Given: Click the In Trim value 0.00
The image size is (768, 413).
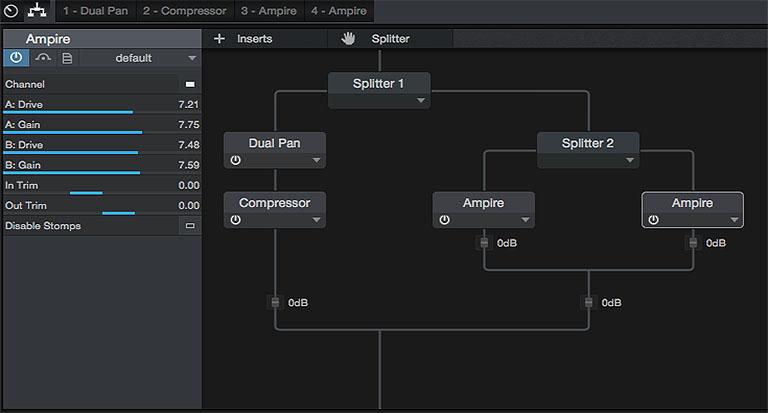Looking at the screenshot, I should 189,185.
